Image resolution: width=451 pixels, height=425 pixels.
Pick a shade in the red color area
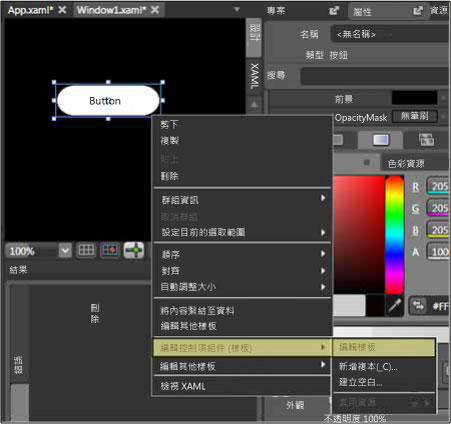(x=359, y=234)
